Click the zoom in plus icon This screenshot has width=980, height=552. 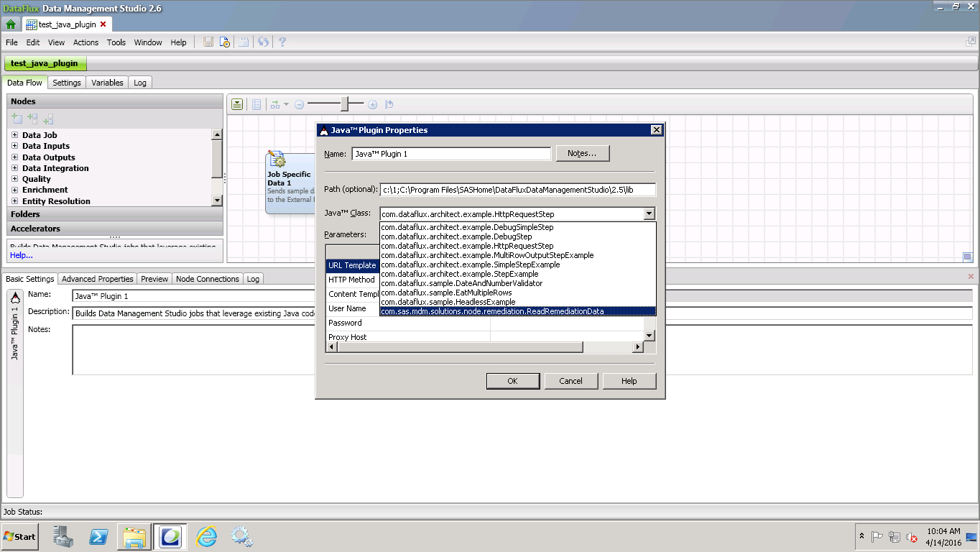[x=372, y=105]
